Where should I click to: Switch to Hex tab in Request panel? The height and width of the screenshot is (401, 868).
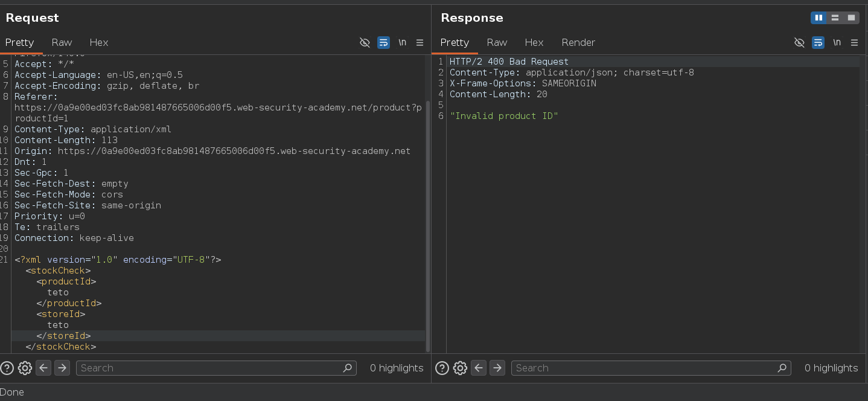pyautogui.click(x=99, y=42)
